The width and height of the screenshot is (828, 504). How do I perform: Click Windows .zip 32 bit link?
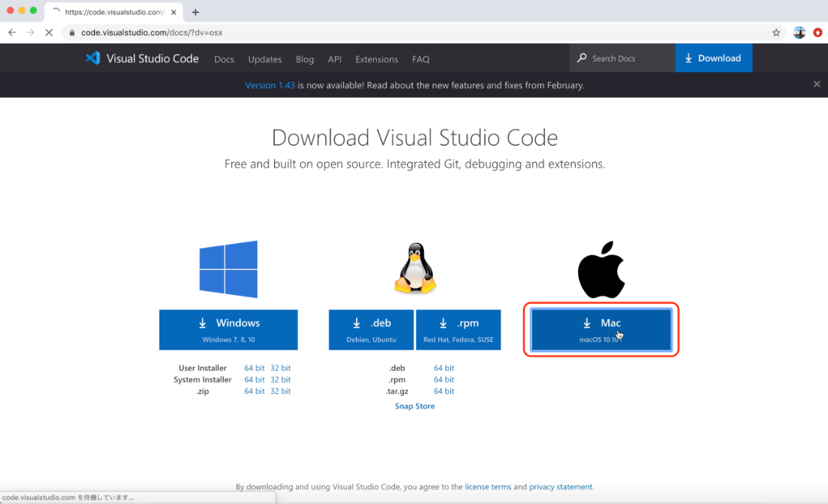(281, 391)
